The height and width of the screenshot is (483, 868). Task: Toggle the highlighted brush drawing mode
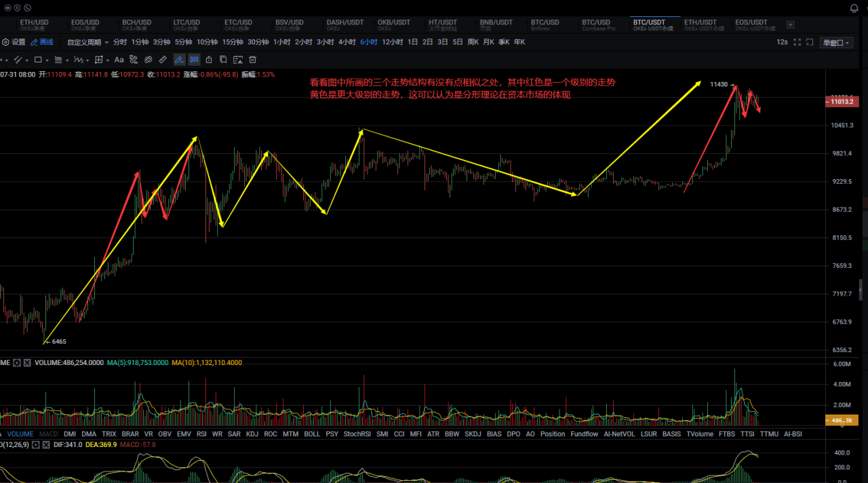(179, 60)
